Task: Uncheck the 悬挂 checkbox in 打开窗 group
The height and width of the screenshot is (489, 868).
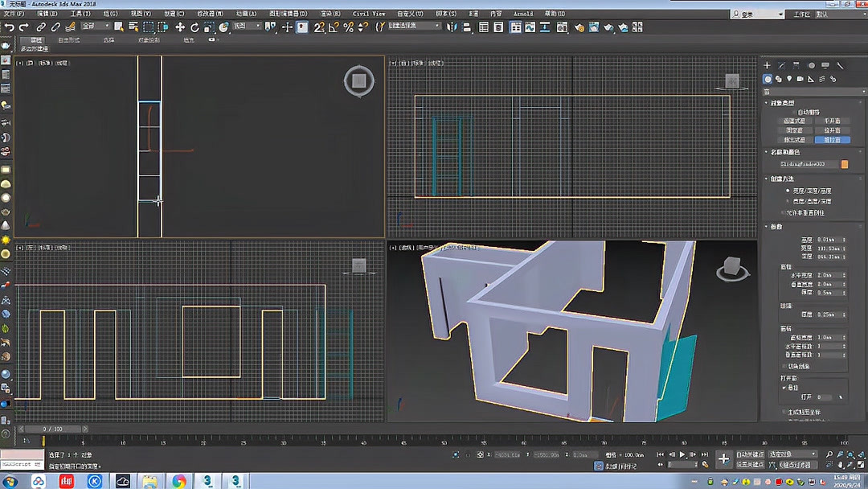Action: (x=784, y=388)
